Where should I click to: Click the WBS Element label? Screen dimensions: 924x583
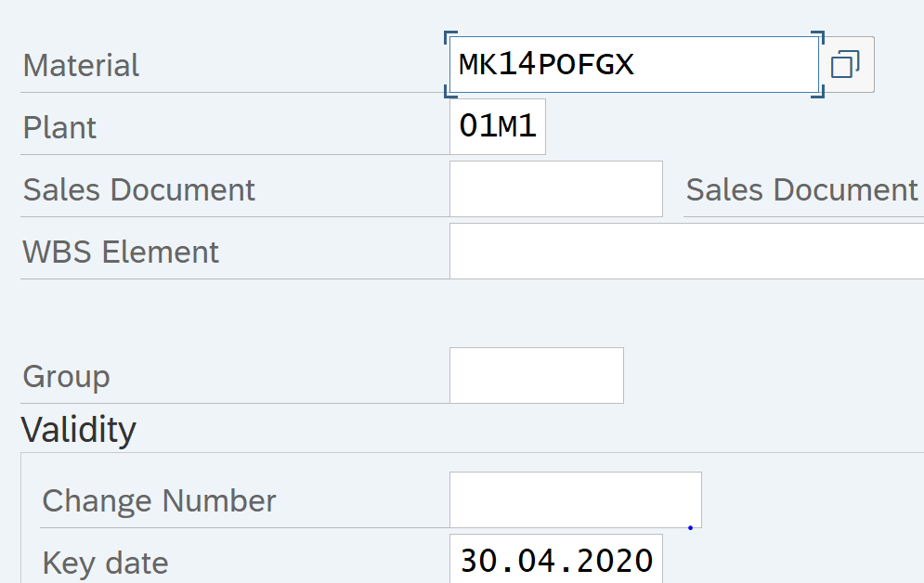click(122, 253)
